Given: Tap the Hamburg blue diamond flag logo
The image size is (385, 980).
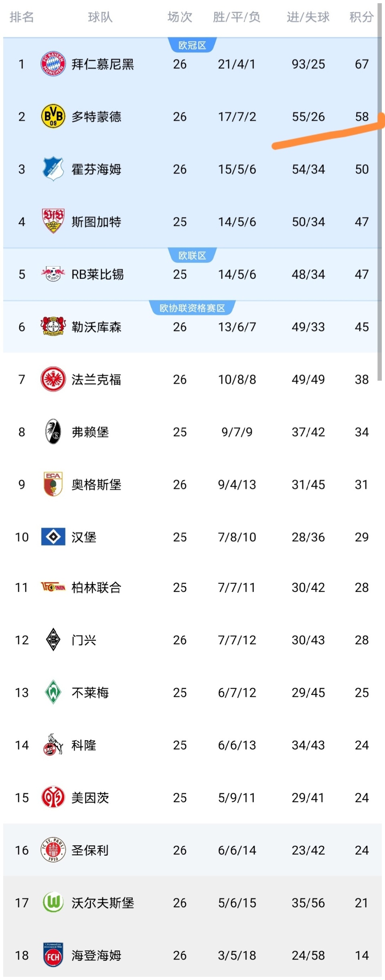Looking at the screenshot, I should pos(53,537).
